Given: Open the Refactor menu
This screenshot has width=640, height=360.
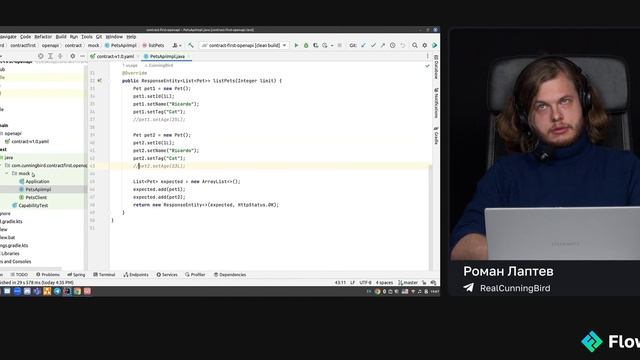Looking at the screenshot, I should click(43, 37).
